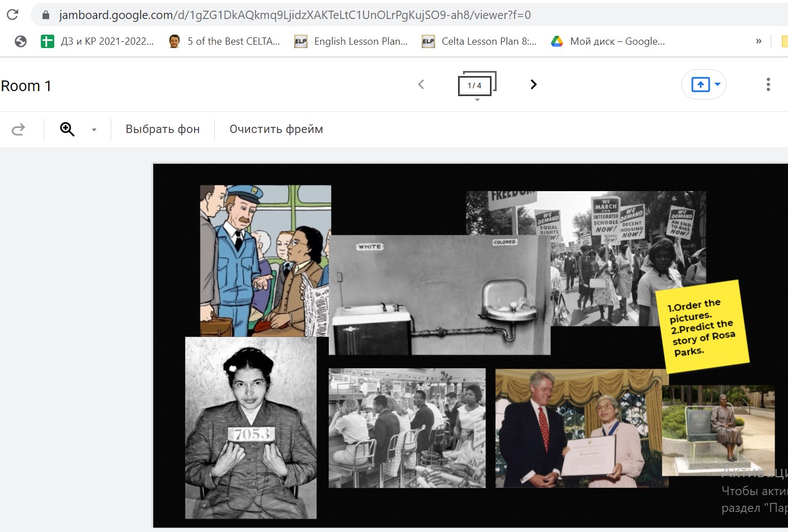Click the jamboard URL address bar
788x532 pixels.
click(295, 15)
